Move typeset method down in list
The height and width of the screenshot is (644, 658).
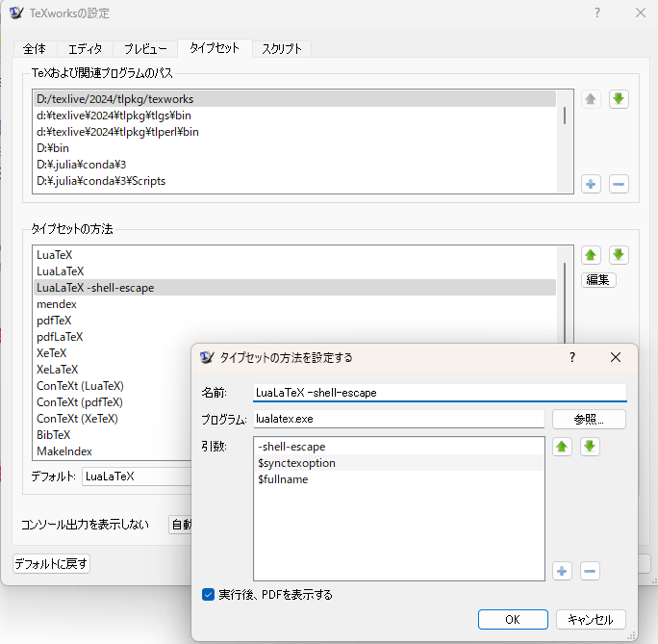pyautogui.click(x=619, y=255)
